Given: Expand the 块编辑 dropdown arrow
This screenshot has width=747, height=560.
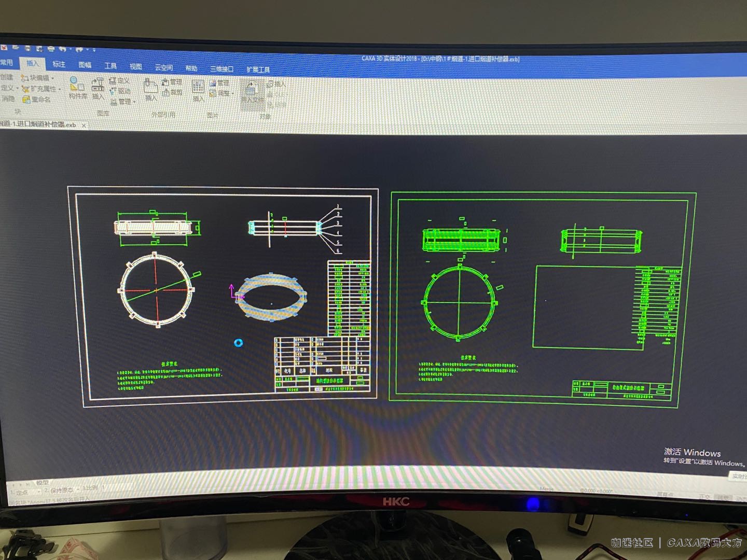Looking at the screenshot, I should coord(53,78).
